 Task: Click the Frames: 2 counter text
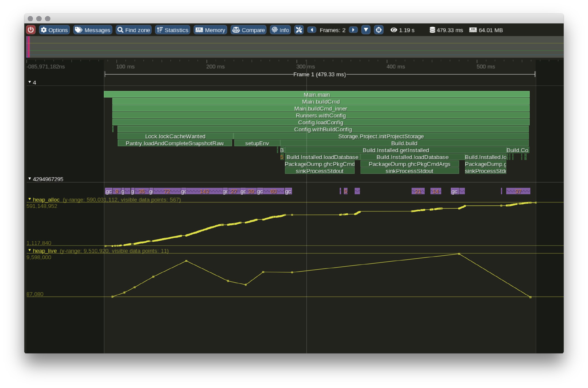coord(332,30)
